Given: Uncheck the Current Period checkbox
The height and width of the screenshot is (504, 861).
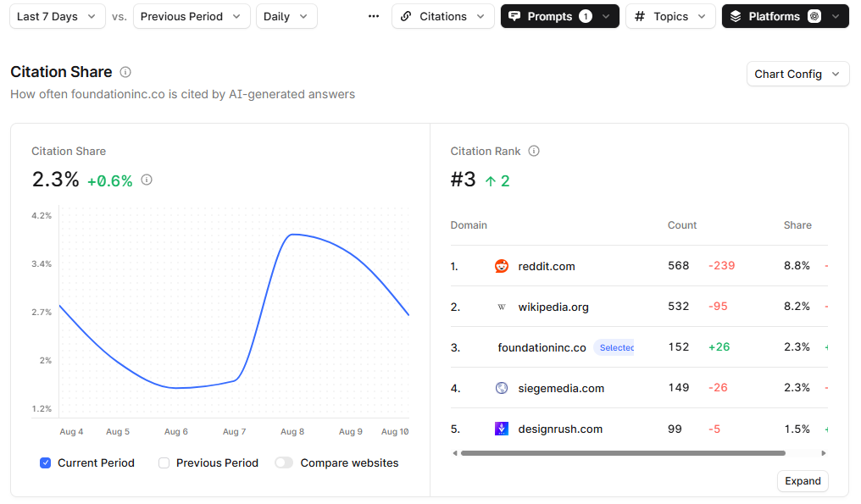Looking at the screenshot, I should tap(46, 462).
